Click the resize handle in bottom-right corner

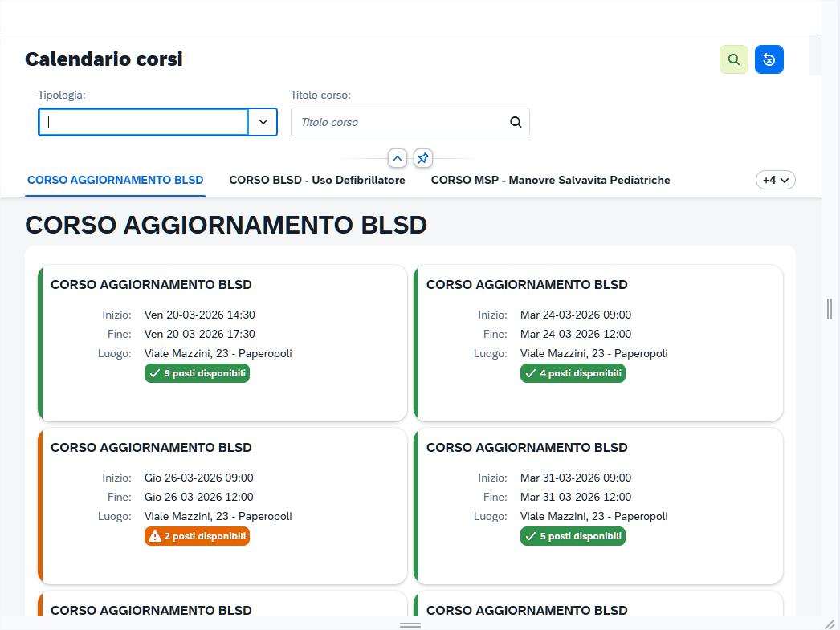(830, 624)
